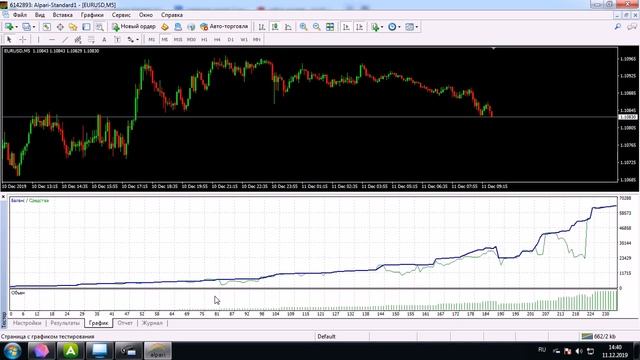This screenshot has width=640, height=360.
Task: Switch chart to Bar Chart type
Action: [262, 27]
